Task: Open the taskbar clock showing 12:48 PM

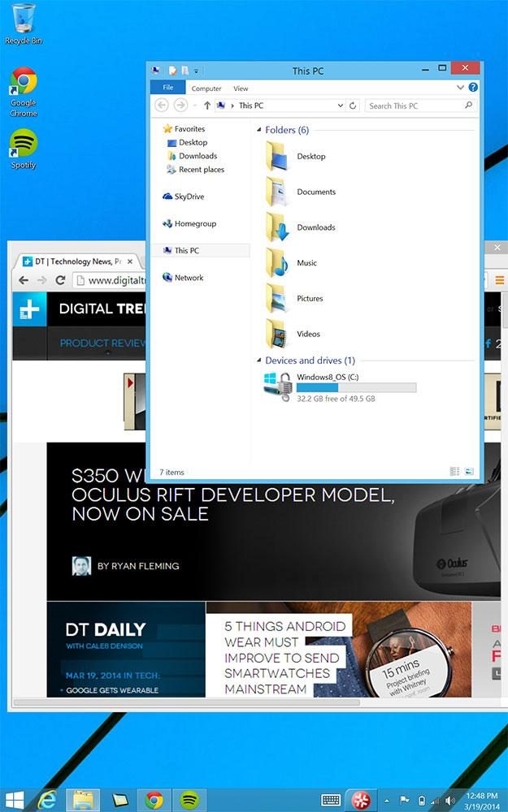Action: coord(481,801)
